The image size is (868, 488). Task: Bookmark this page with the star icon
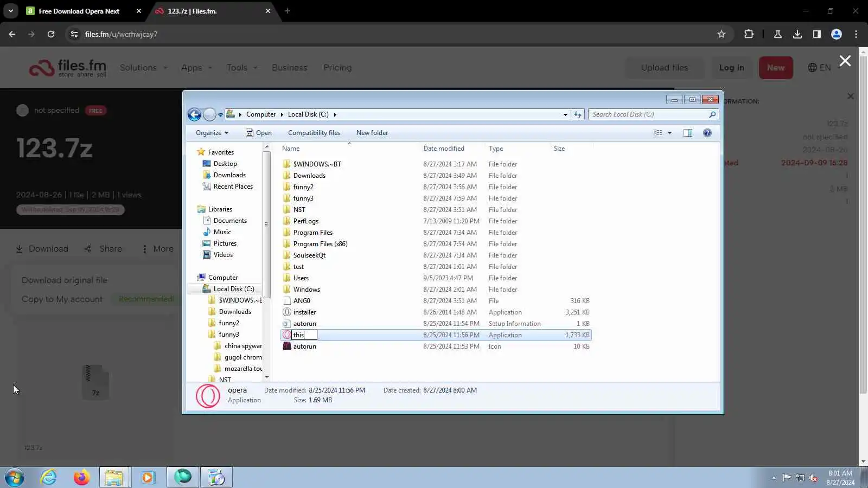(721, 34)
